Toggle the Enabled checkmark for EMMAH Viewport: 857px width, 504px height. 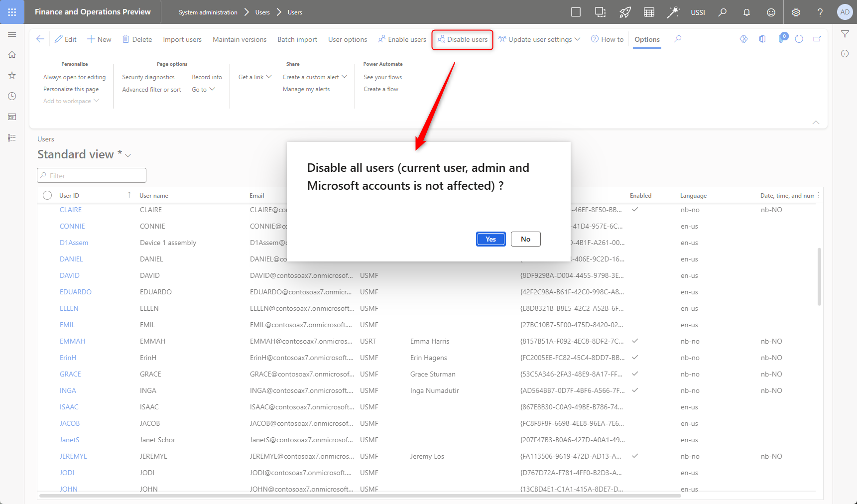tap(635, 341)
